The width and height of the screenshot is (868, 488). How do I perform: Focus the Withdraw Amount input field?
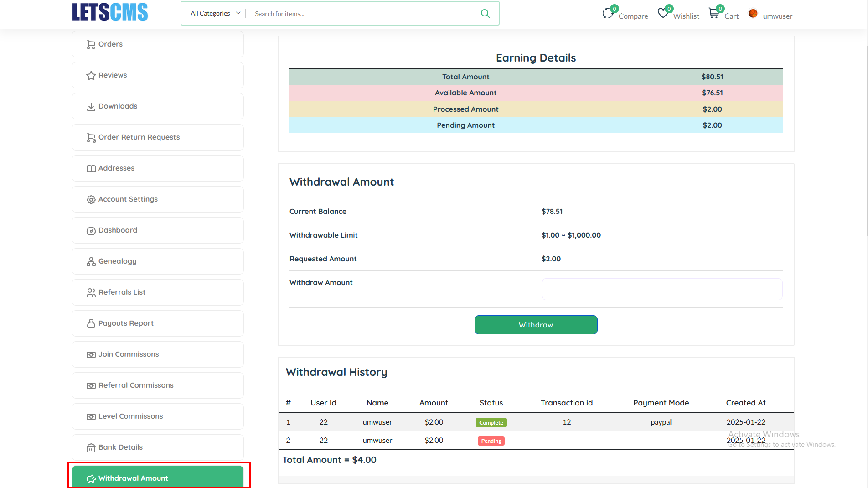(x=661, y=289)
